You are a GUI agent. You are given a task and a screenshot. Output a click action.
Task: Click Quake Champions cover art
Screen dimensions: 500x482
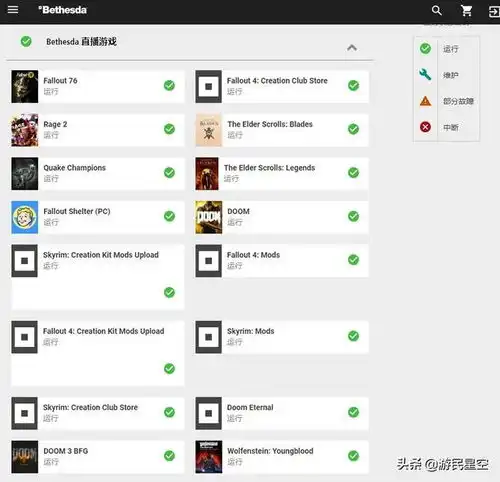tap(25, 174)
